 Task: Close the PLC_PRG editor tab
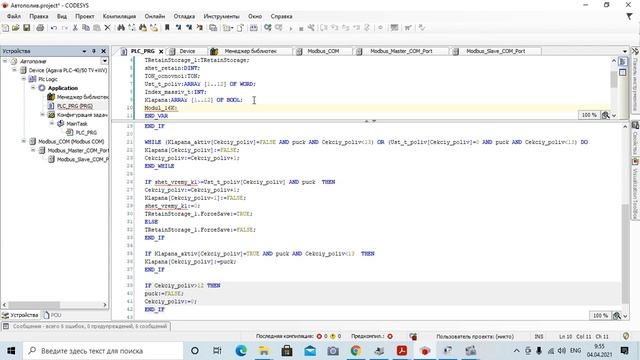point(161,51)
